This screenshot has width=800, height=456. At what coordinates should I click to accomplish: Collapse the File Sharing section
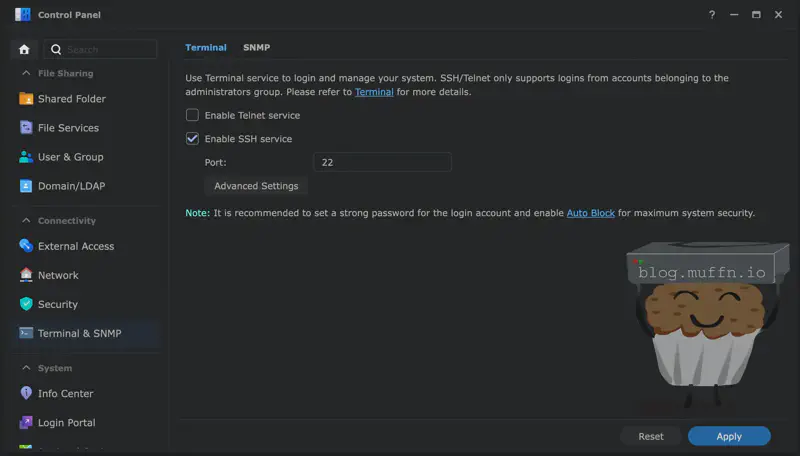[x=25, y=73]
